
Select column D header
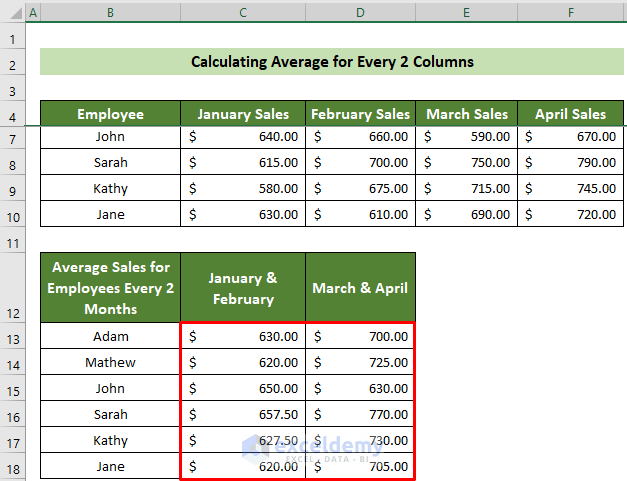[360, 13]
